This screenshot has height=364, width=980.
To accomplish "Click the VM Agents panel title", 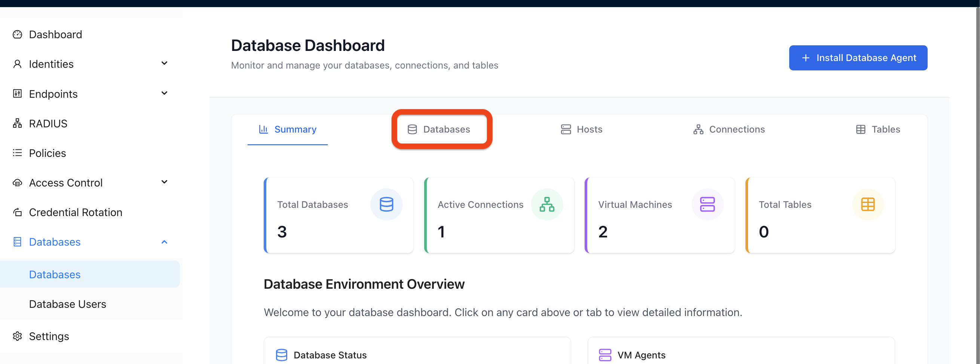I will tap(641, 355).
